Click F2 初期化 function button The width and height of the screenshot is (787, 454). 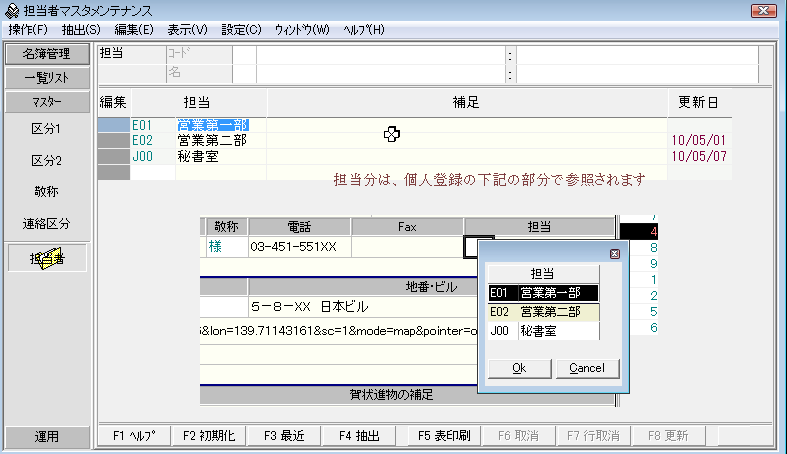pyautogui.click(x=209, y=436)
